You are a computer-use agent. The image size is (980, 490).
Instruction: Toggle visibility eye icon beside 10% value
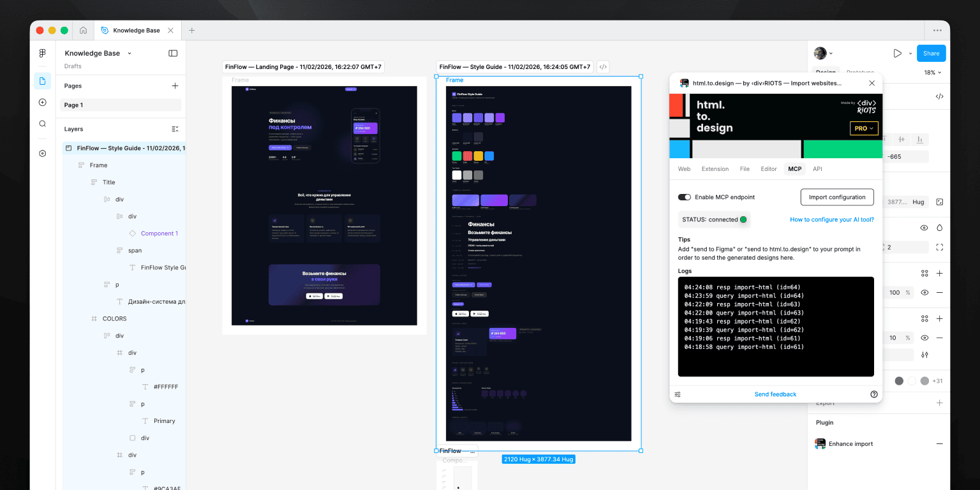[x=924, y=338]
